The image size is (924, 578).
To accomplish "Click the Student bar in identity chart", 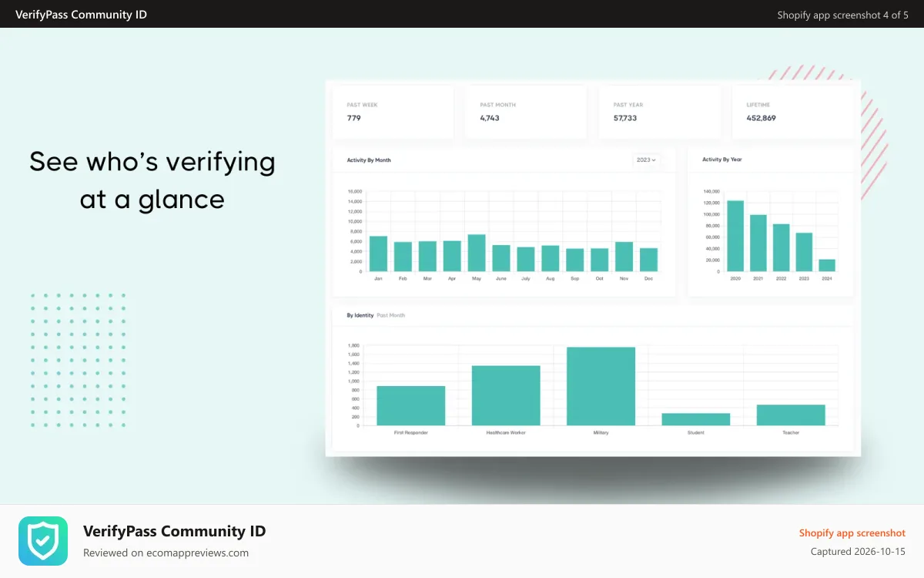I will click(x=696, y=419).
